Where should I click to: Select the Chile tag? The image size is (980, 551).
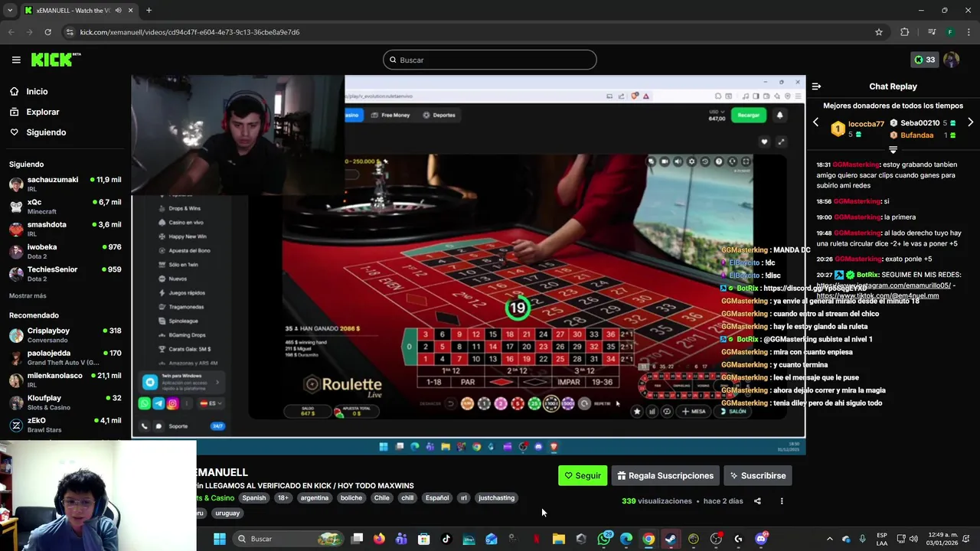click(x=382, y=497)
